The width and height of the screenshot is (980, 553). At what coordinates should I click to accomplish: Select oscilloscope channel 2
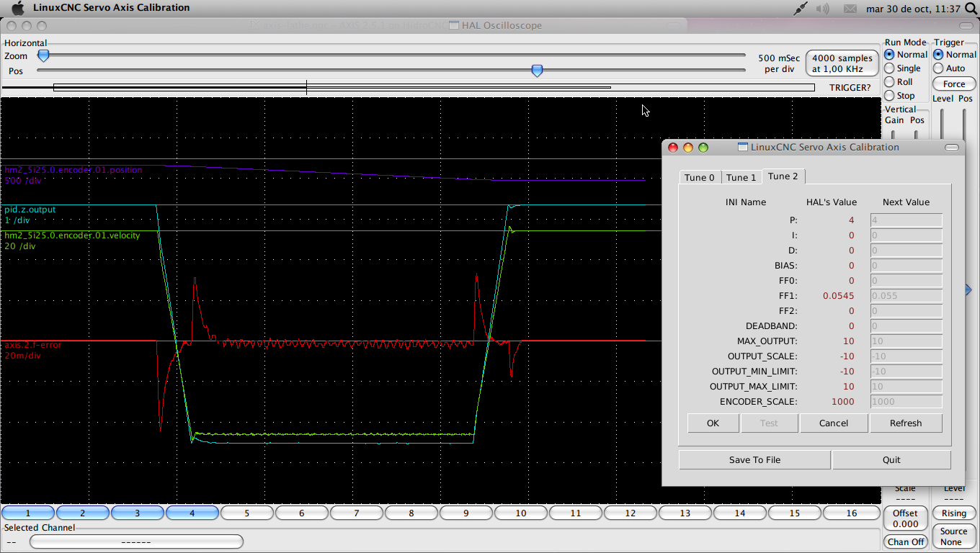click(83, 513)
